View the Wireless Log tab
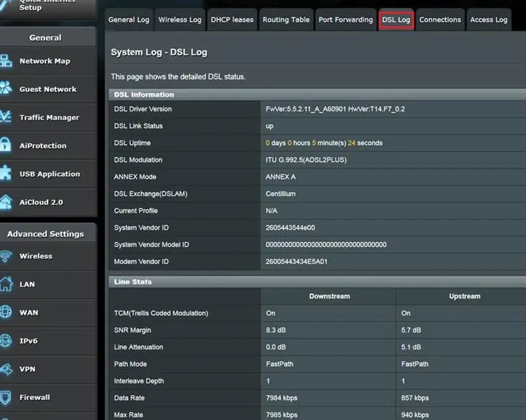 (180, 20)
